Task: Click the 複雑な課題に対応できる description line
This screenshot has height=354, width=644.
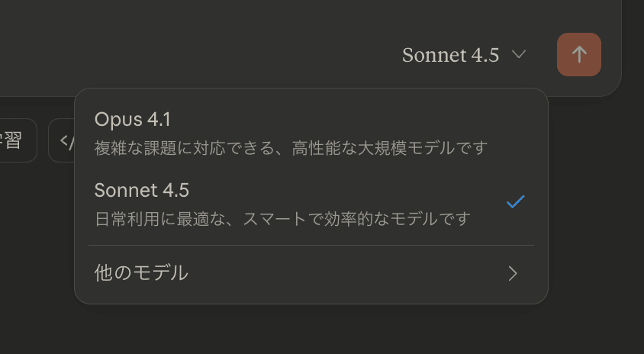Action: pos(191,147)
